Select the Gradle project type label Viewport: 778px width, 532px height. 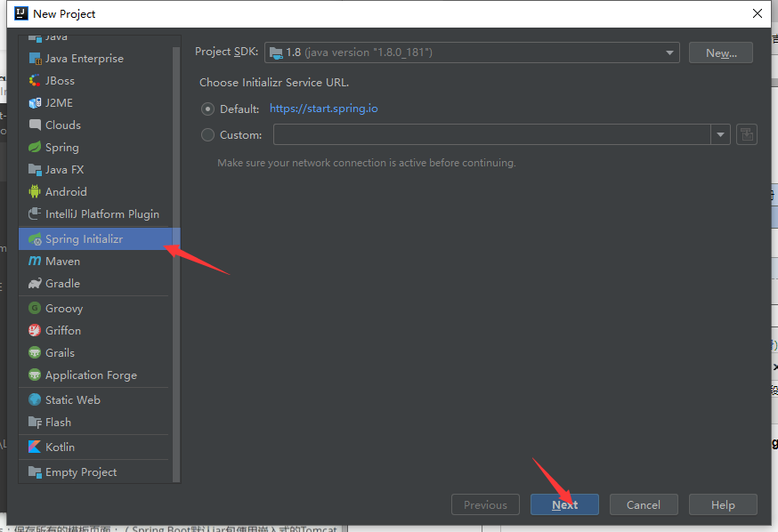62,284
